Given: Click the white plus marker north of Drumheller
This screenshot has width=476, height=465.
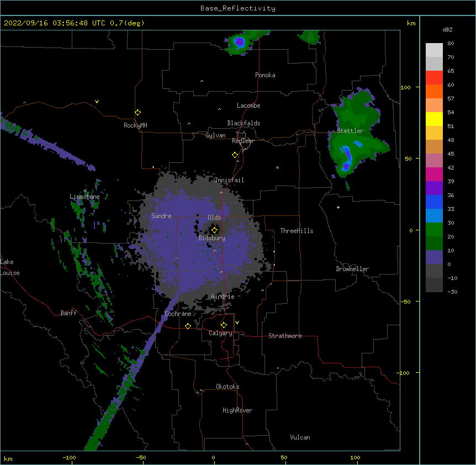Looking at the screenshot, I should [338, 207].
